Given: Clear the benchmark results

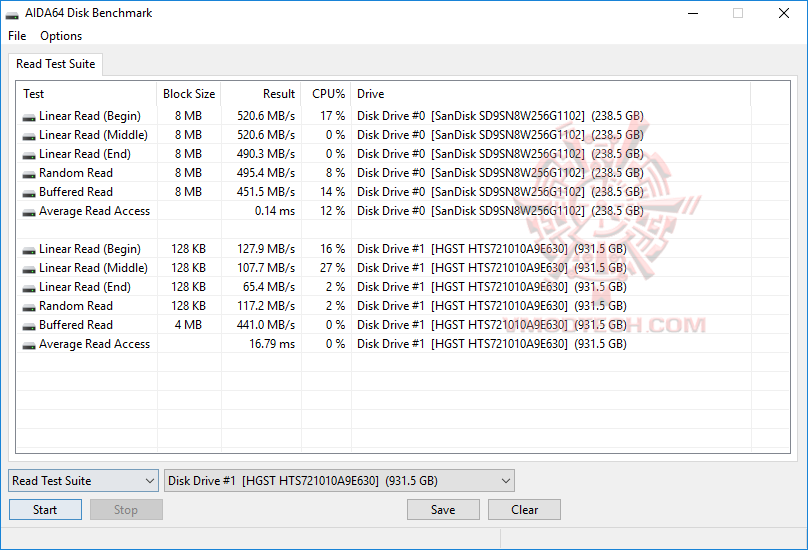Looking at the screenshot, I should [524, 509].
